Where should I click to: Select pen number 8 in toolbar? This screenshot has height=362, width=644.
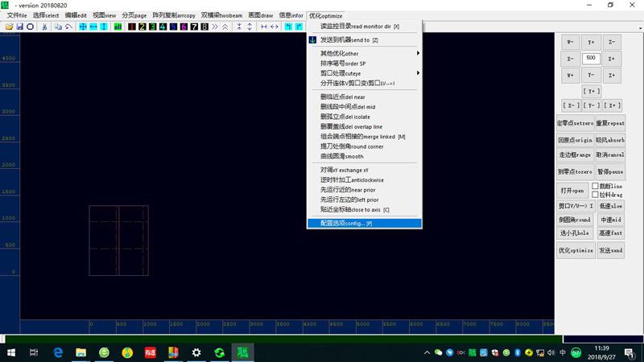point(204,27)
